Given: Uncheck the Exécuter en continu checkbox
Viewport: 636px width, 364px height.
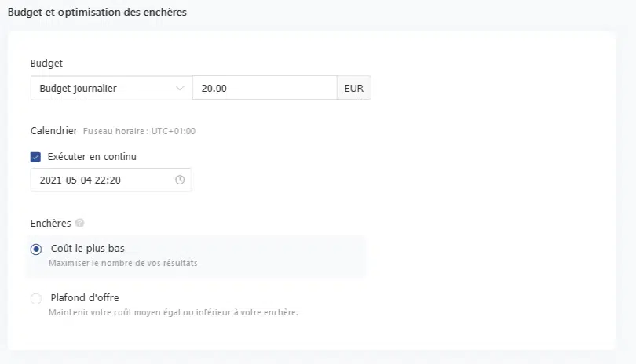Looking at the screenshot, I should (x=35, y=157).
